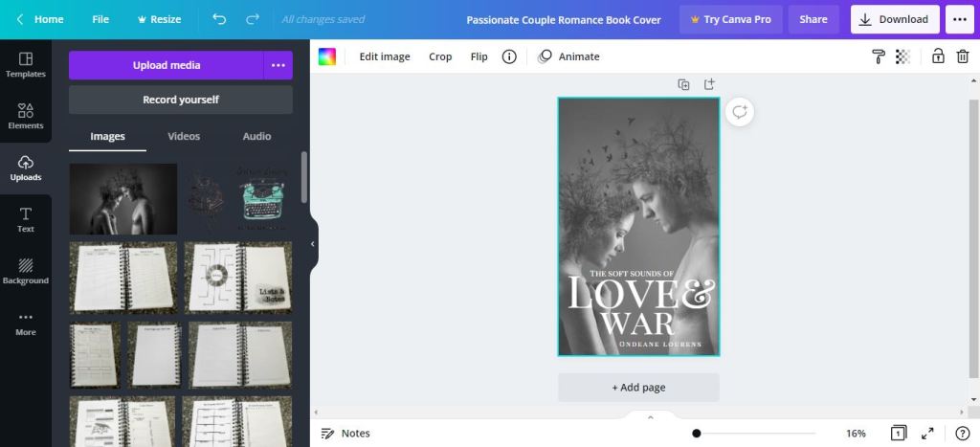Enter fullscreen presentation mode
This screenshot has width=980, height=447.
coord(927,434)
